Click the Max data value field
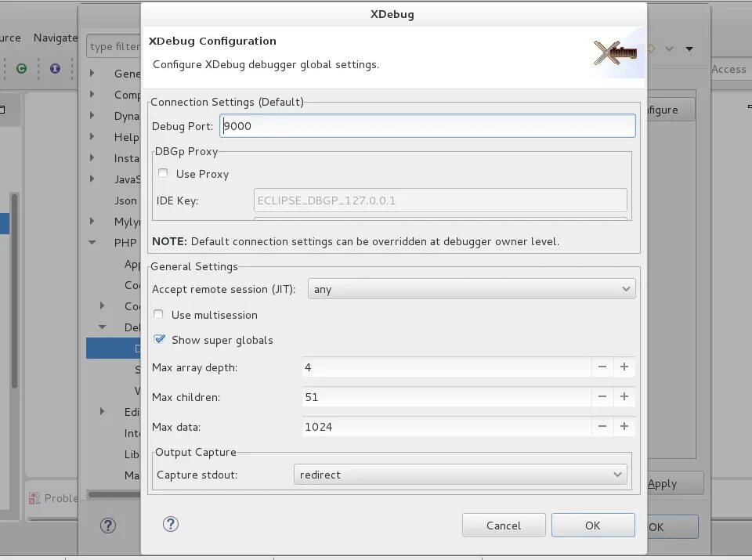The image size is (752, 560). tap(446, 427)
